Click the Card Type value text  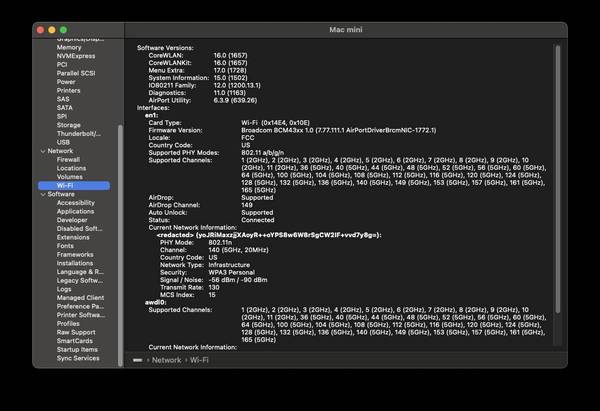click(x=276, y=123)
